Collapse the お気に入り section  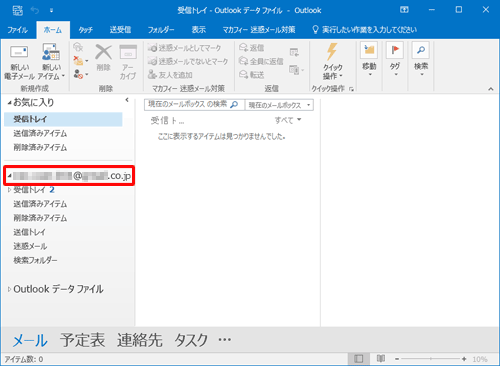point(10,103)
